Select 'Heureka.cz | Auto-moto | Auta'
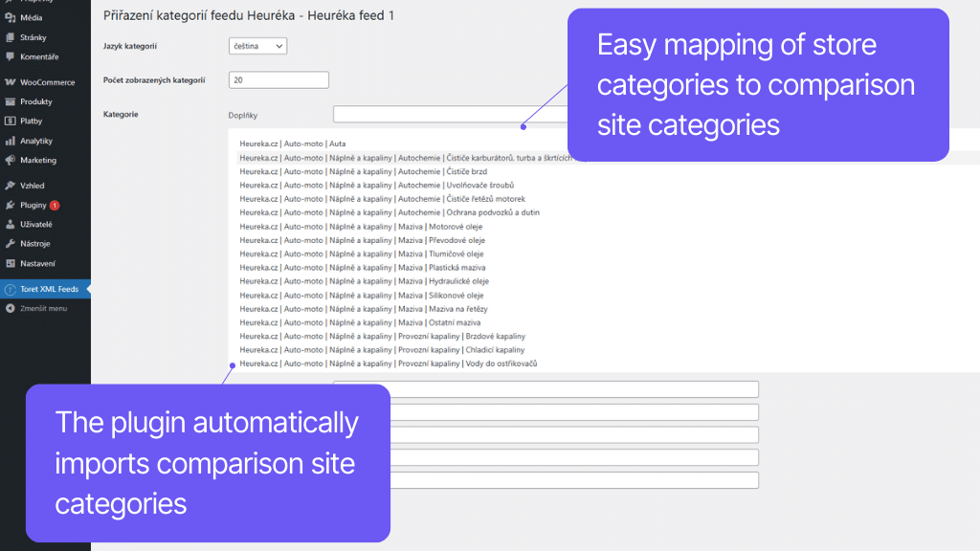The height and width of the screenshot is (551, 980). (x=293, y=143)
